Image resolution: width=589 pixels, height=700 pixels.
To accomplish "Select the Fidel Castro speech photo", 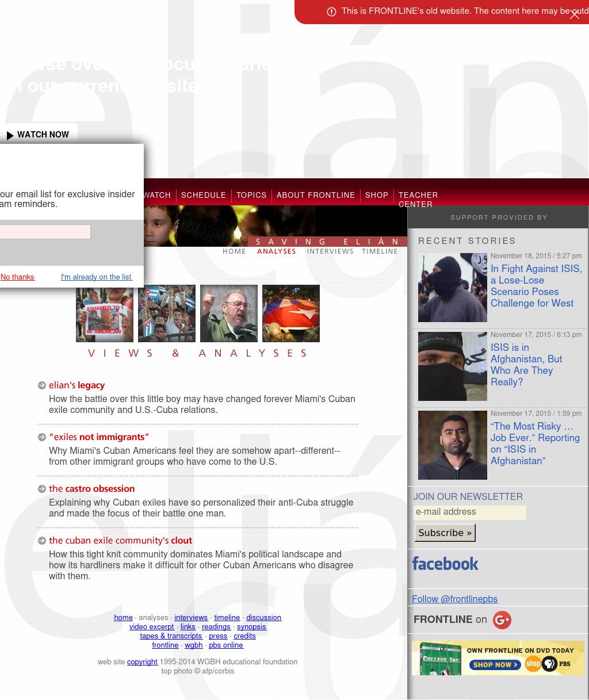I will point(229,313).
